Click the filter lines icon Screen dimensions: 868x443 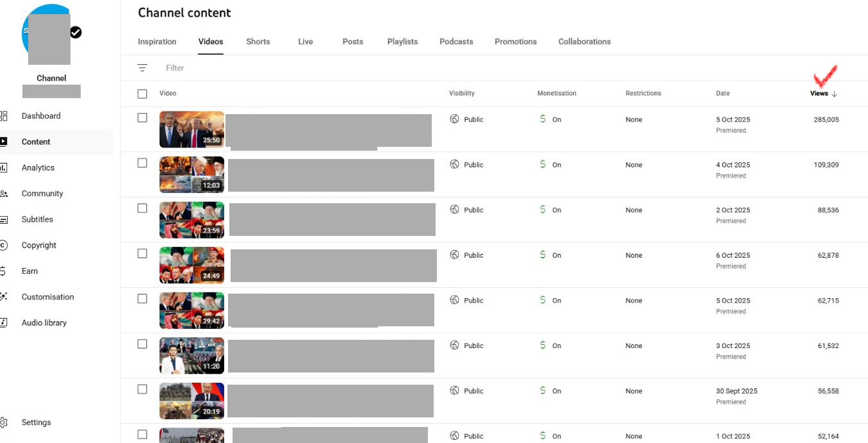click(142, 68)
